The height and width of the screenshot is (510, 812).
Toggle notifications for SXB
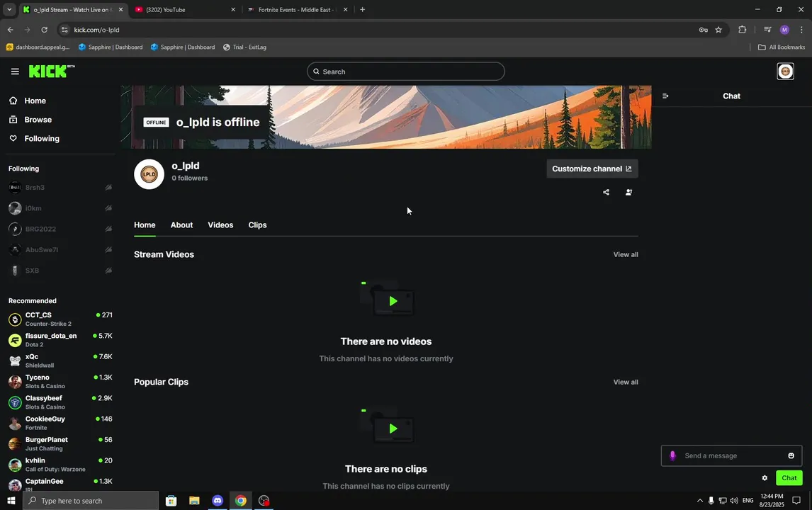click(108, 271)
